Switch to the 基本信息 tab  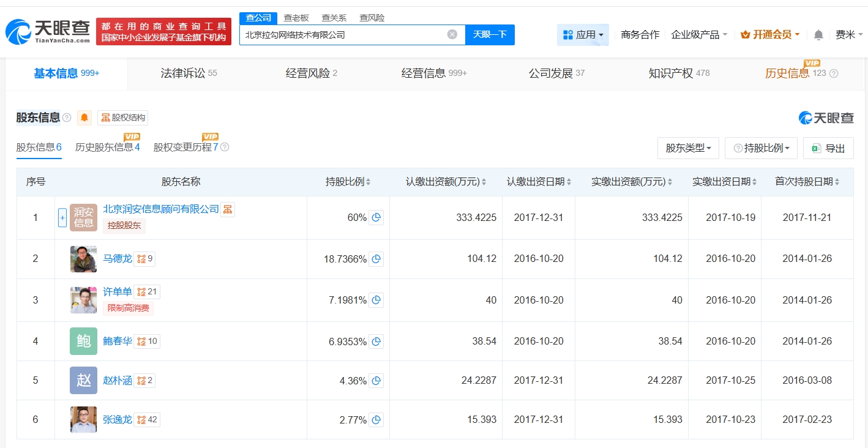[x=66, y=73]
